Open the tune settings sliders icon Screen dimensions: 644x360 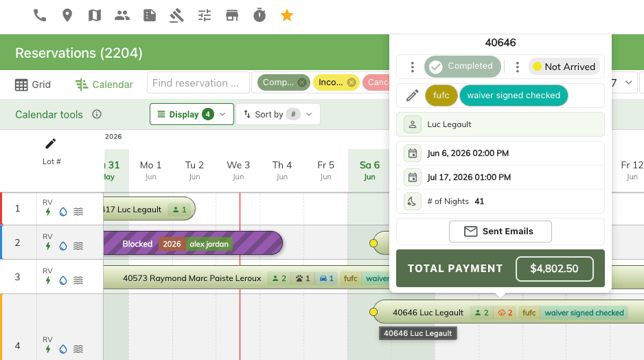(x=204, y=16)
